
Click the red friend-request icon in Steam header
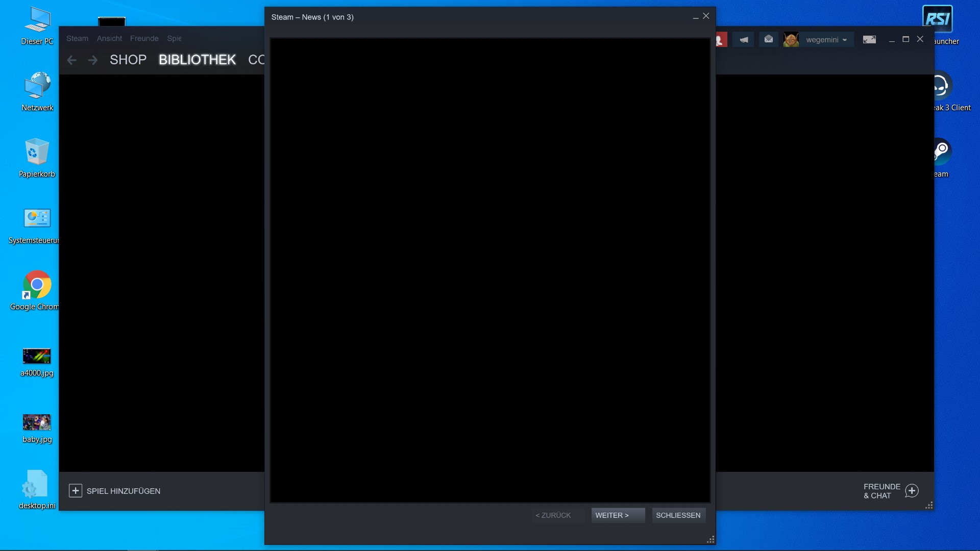[721, 39]
